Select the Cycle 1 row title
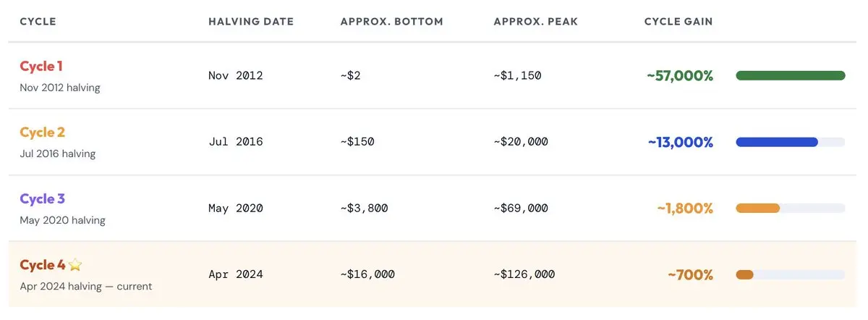The height and width of the screenshot is (320, 868). pos(41,66)
